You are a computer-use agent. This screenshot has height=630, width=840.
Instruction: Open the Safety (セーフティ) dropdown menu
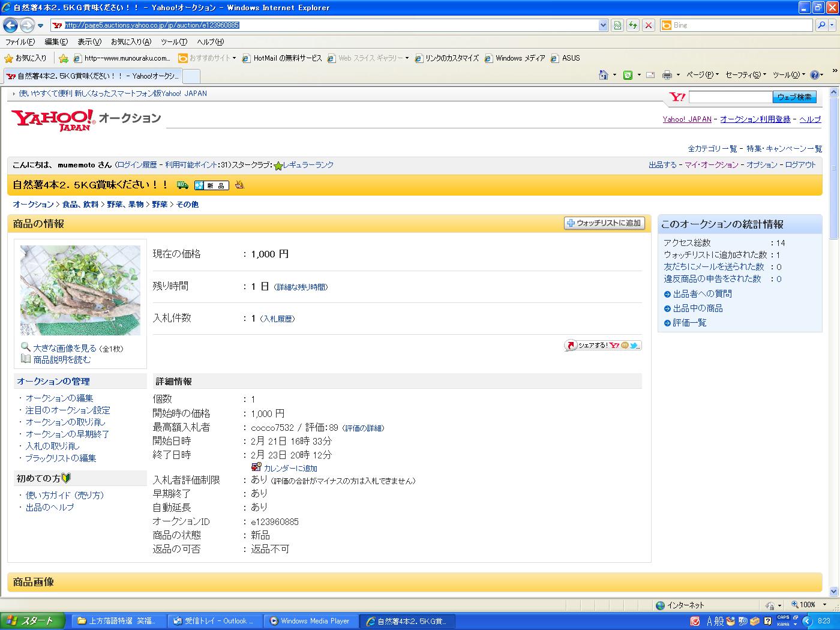tap(746, 75)
